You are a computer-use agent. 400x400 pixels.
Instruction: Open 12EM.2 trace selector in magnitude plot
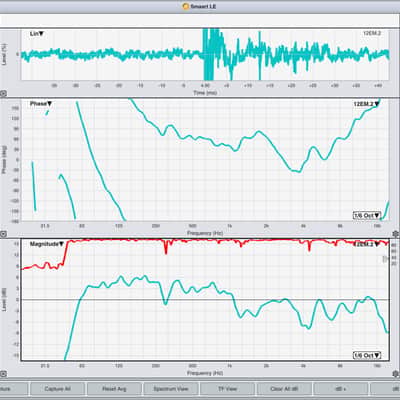coord(366,244)
